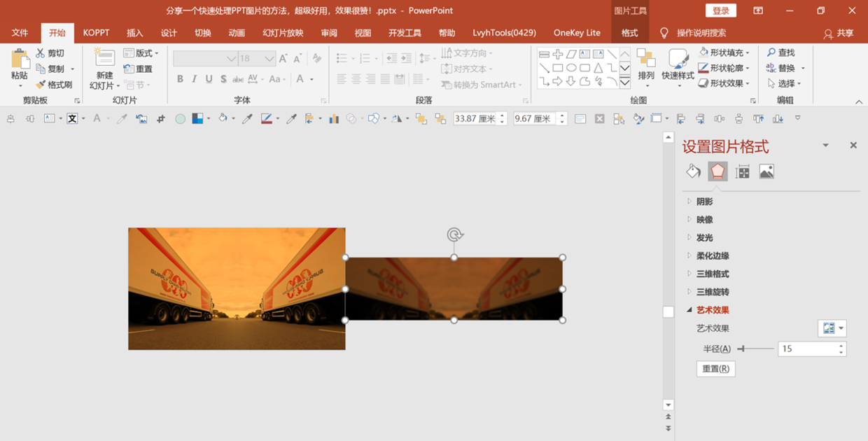Open 形状轮廓 shape outline dropdown

click(x=726, y=68)
